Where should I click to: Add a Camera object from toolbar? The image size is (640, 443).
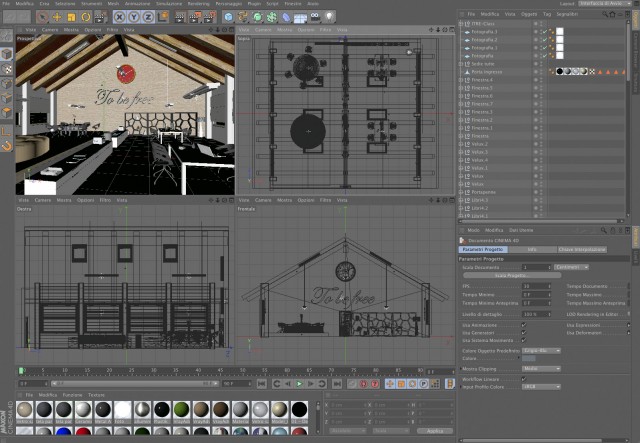(315, 17)
